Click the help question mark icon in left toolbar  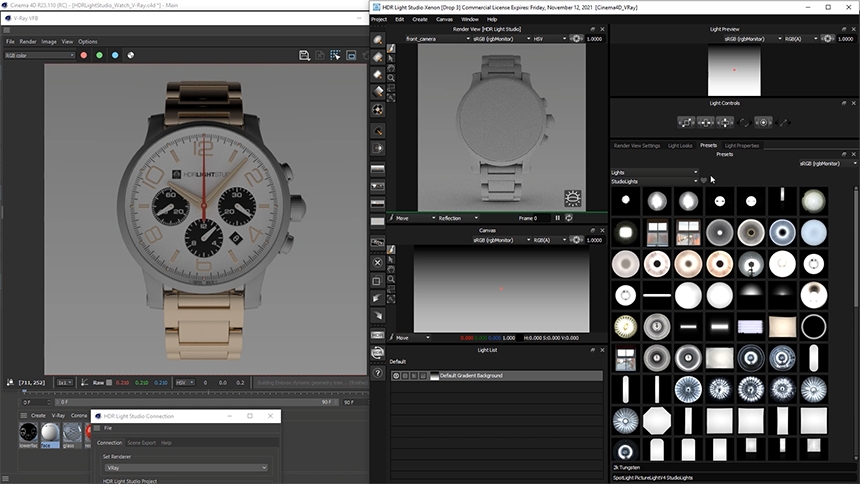(377, 373)
